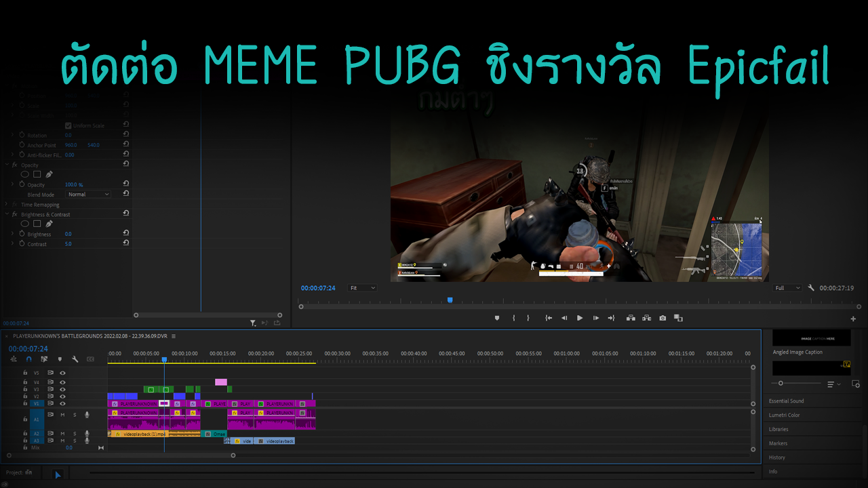Reset the Contrast parameter

pyautogui.click(x=126, y=243)
